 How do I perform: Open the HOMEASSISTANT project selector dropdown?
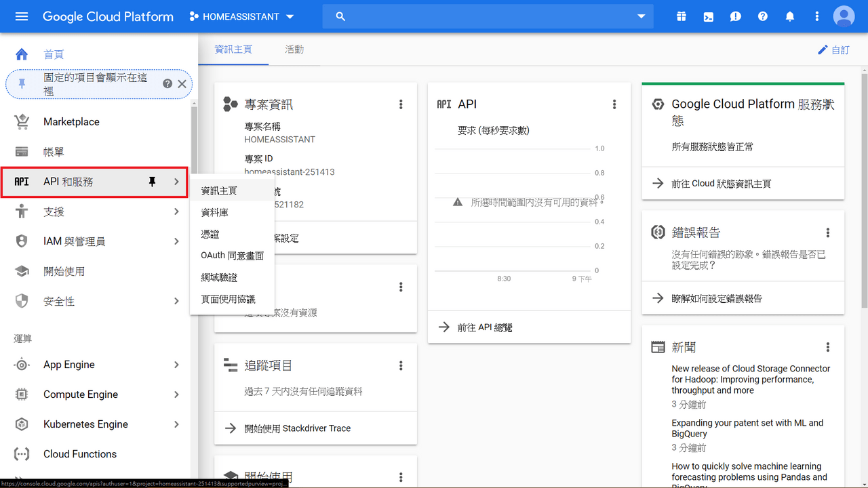pos(242,16)
